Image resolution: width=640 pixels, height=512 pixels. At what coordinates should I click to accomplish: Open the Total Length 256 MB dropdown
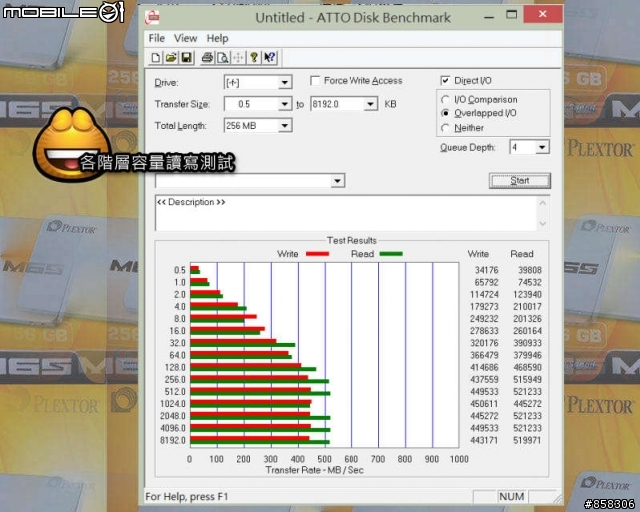click(285, 126)
